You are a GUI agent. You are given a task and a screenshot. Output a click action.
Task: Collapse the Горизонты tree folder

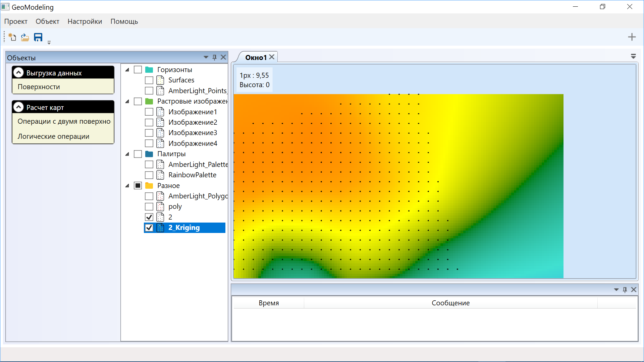(127, 70)
